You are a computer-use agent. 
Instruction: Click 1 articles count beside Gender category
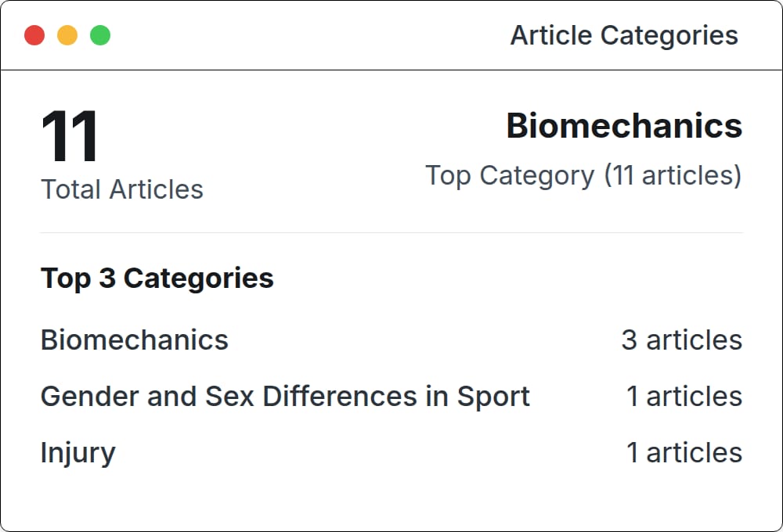[684, 396]
